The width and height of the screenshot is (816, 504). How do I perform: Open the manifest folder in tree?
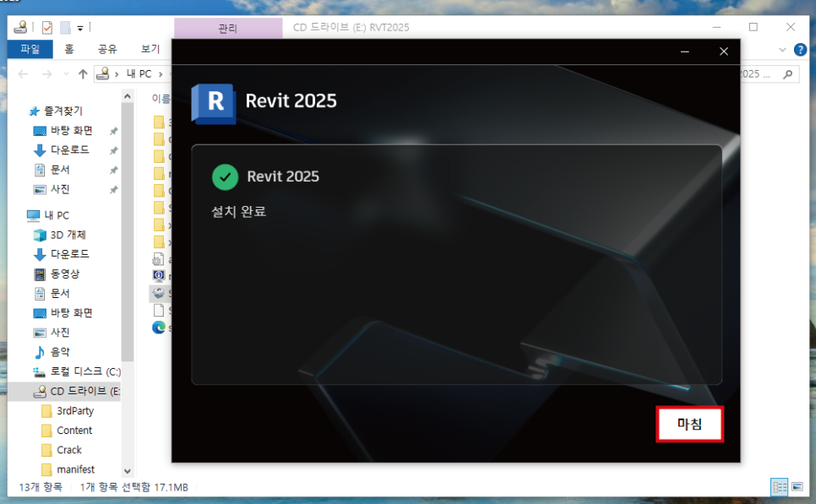pyautogui.click(x=75, y=469)
